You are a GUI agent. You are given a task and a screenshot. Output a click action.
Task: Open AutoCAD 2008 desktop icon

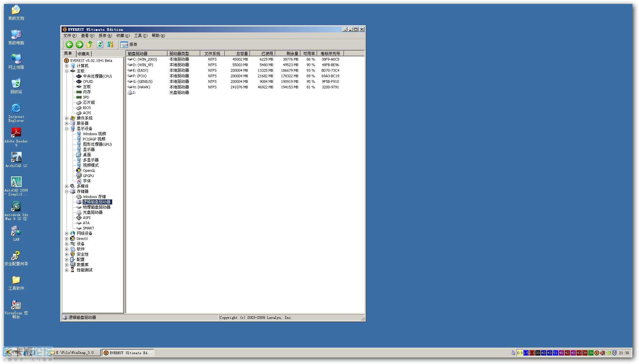click(16, 186)
